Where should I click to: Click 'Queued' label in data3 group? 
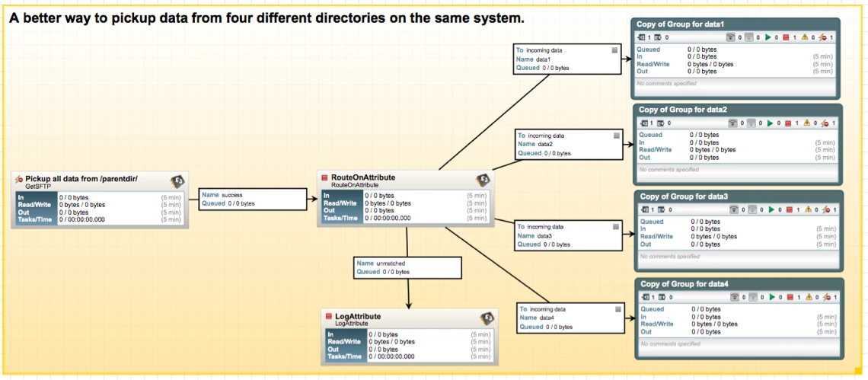(x=652, y=222)
